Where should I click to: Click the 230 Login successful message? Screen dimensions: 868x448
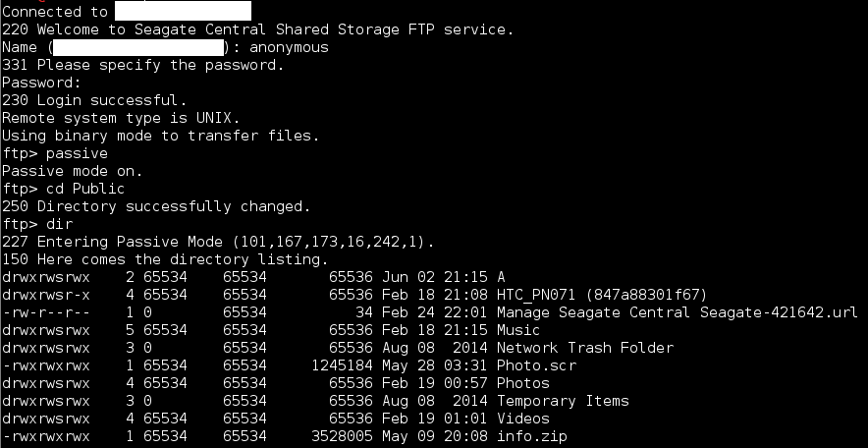[x=94, y=100]
